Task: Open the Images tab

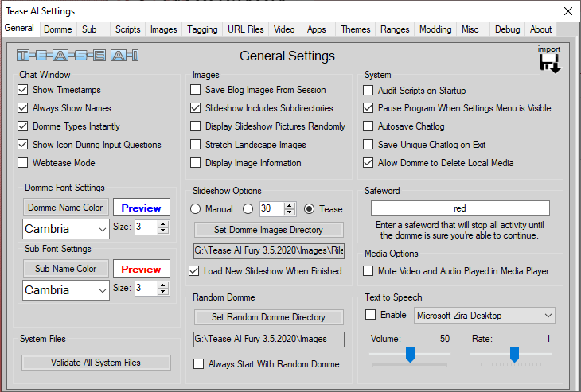Action: tap(163, 29)
